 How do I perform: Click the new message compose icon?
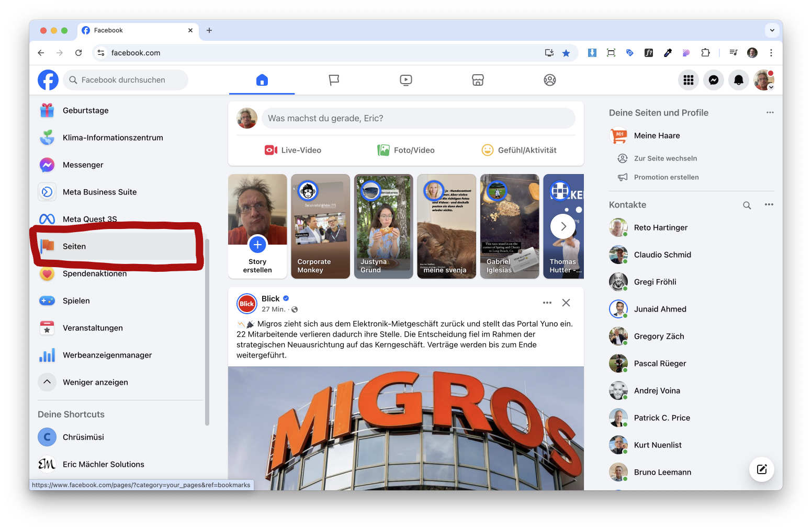(761, 469)
